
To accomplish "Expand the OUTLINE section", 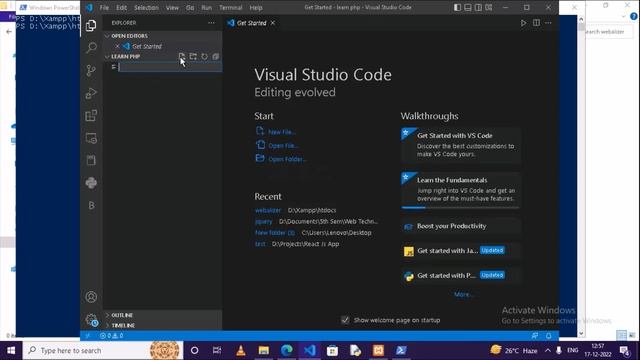I will click(x=162, y=315).
